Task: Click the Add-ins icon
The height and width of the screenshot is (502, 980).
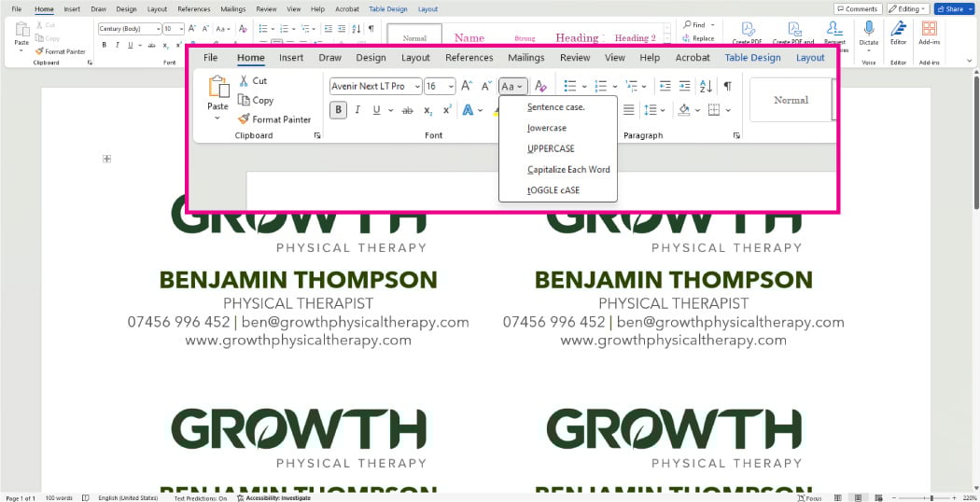Action: 930,29
